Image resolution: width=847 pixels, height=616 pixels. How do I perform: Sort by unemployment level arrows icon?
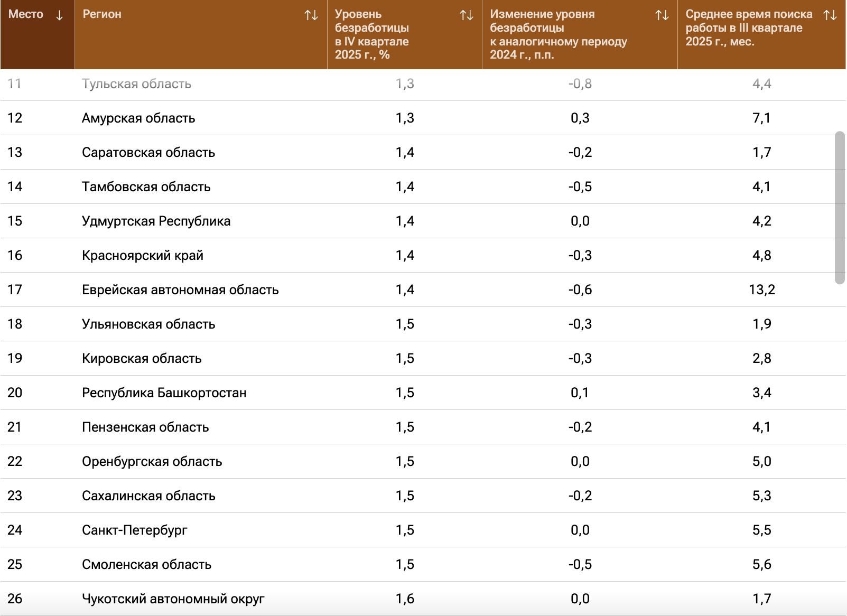click(467, 15)
